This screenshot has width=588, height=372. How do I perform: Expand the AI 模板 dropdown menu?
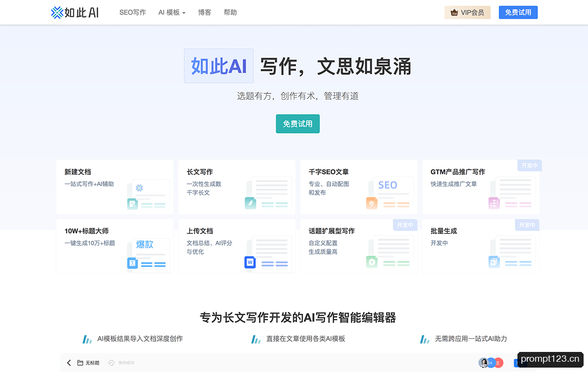pos(172,12)
